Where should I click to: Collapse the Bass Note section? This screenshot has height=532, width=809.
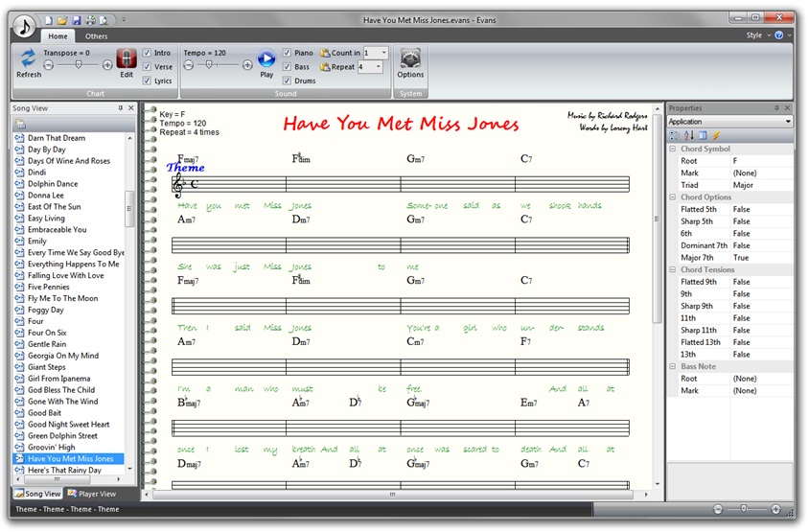click(672, 366)
